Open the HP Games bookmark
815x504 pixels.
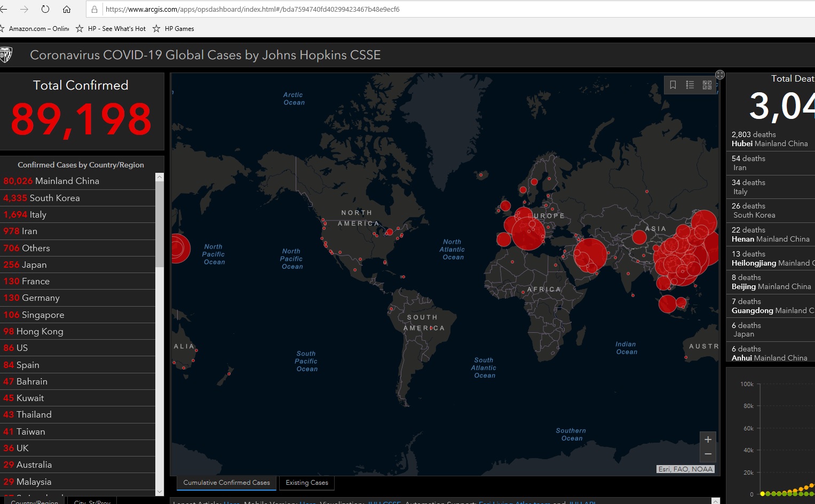[x=173, y=29]
